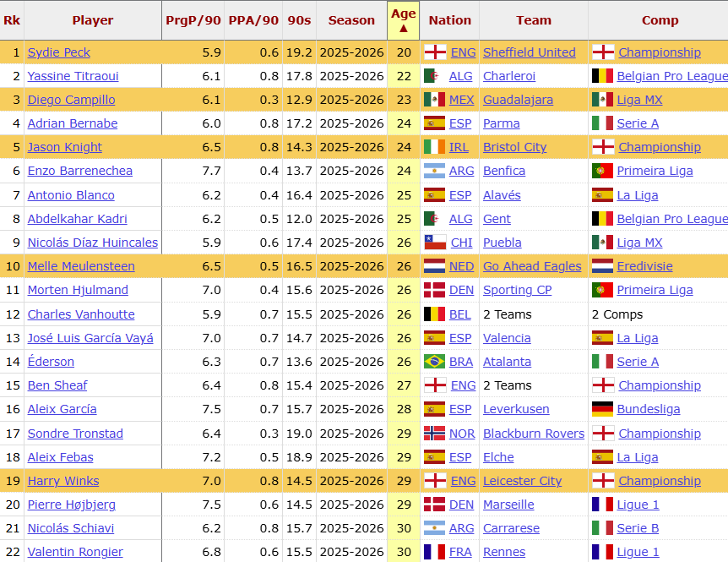Open Diego Campillo player link
The height and width of the screenshot is (562, 728).
[71, 100]
